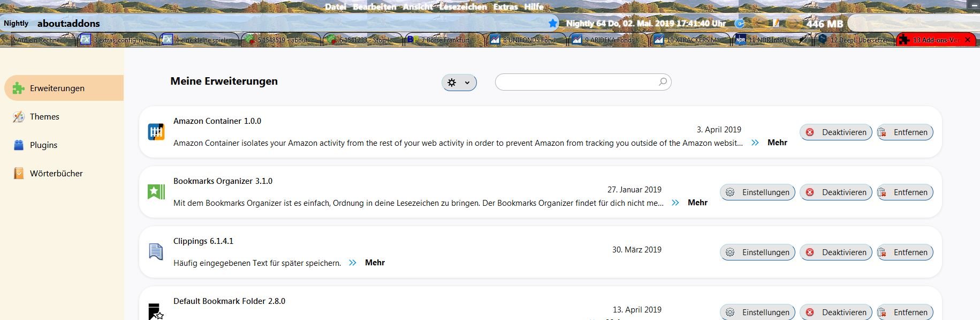Click the reload icon beside the clock
The width and height of the screenshot is (980, 320).
tap(740, 23)
